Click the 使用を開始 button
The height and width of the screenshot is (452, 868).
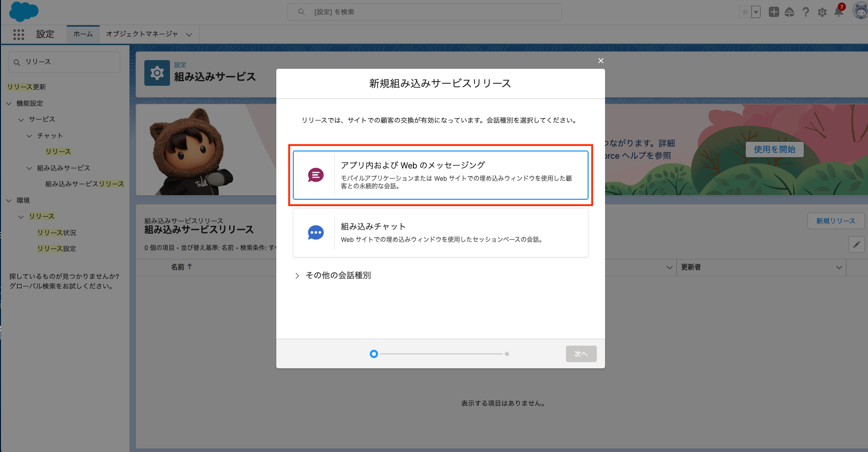(775, 149)
